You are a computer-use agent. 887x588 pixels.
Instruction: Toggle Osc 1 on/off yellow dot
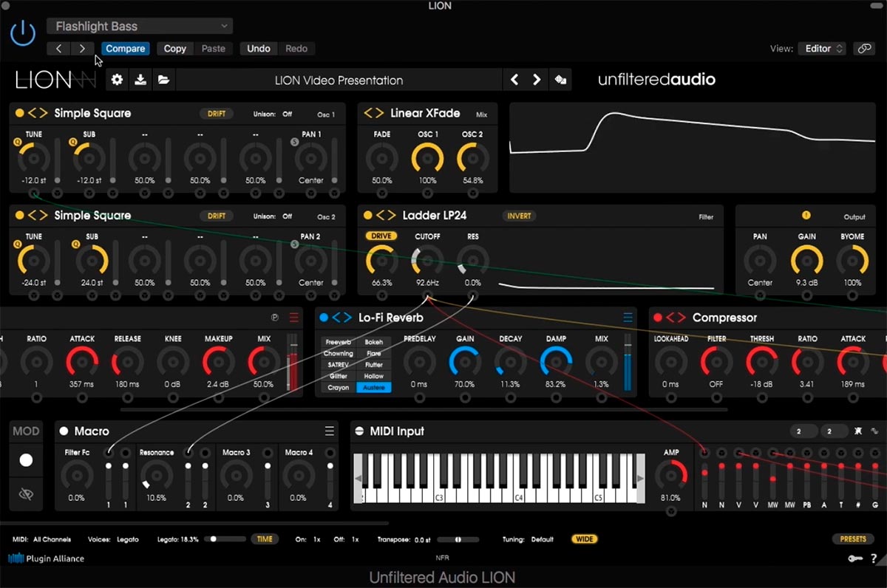point(20,113)
